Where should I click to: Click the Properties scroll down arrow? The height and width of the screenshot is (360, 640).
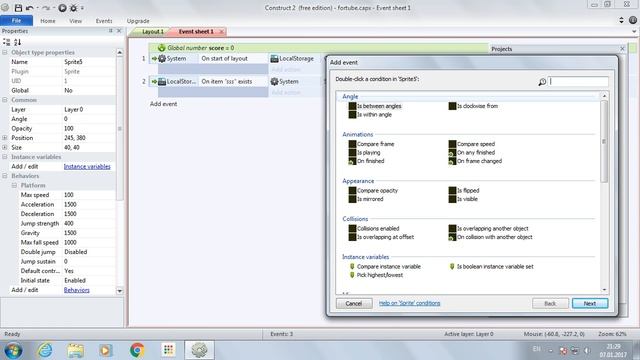[120, 291]
